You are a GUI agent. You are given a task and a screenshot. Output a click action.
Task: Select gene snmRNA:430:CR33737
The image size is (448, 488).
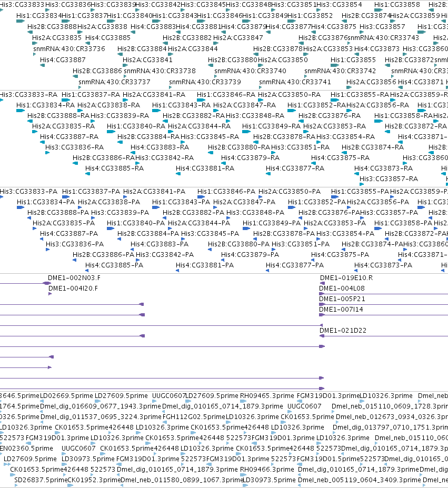114,82
